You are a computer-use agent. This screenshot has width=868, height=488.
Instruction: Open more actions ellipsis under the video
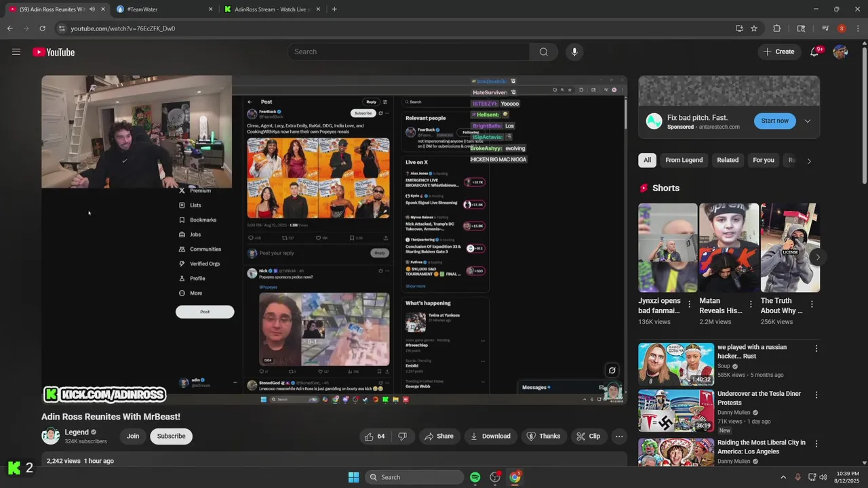[619, 436]
